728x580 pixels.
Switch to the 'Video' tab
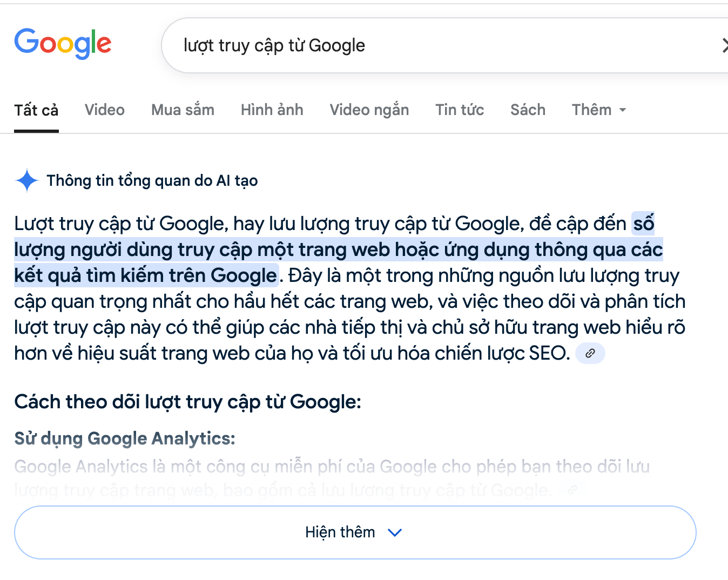(x=105, y=110)
